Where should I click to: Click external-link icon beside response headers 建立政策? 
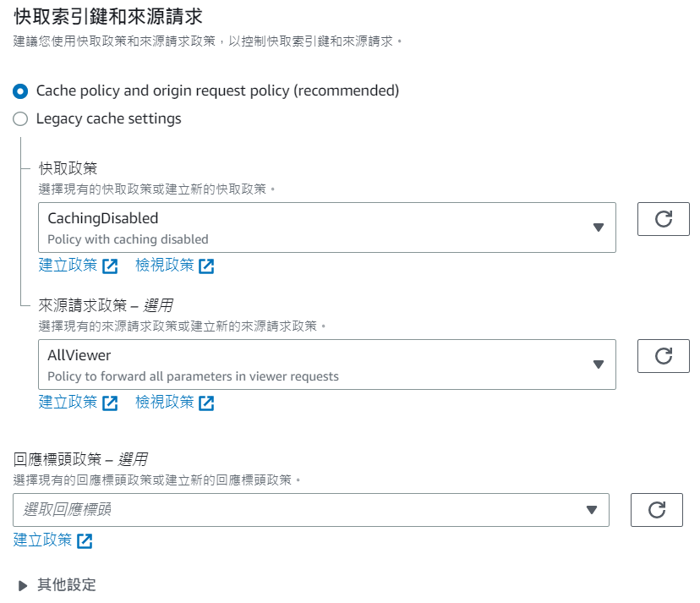pyautogui.click(x=85, y=540)
